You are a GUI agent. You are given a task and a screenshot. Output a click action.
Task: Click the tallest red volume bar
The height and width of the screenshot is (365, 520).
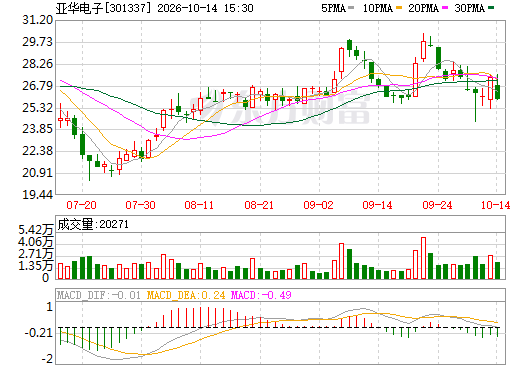click(423, 258)
